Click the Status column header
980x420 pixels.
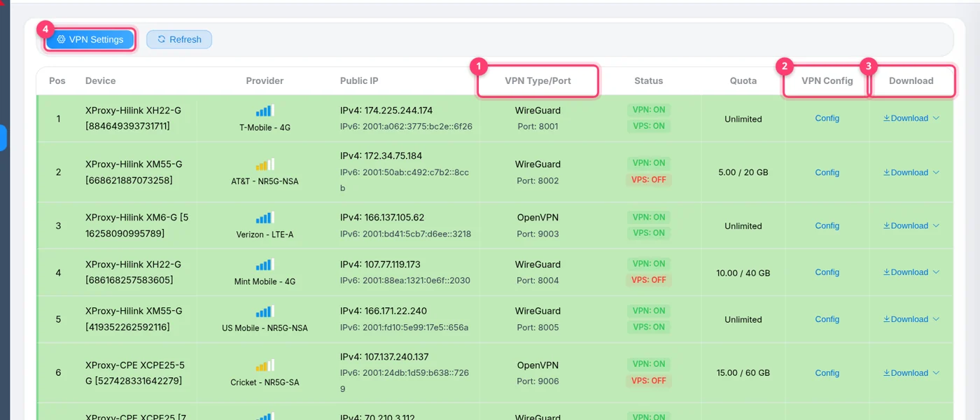[x=648, y=80]
